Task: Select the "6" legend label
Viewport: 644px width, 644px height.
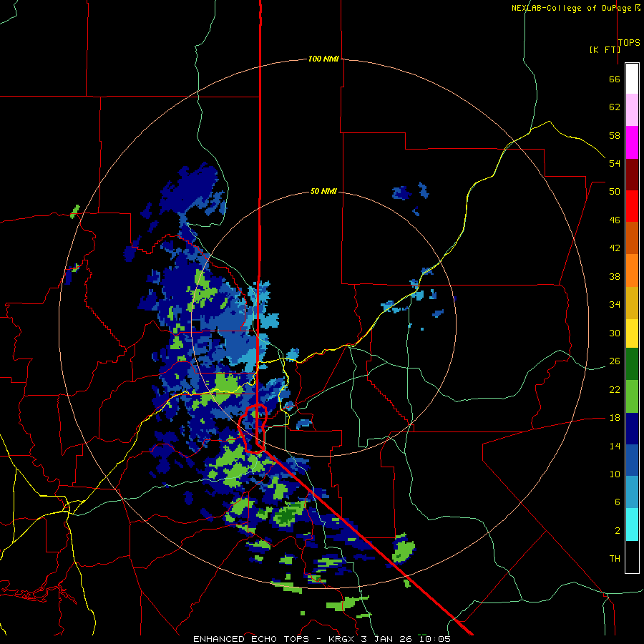Action: click(x=618, y=502)
